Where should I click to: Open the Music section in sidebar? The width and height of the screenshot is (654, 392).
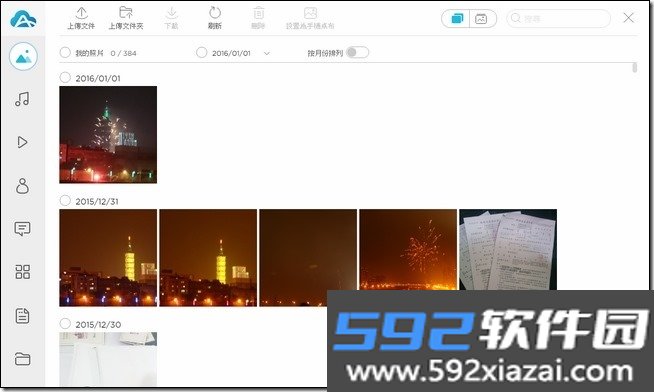click(23, 99)
